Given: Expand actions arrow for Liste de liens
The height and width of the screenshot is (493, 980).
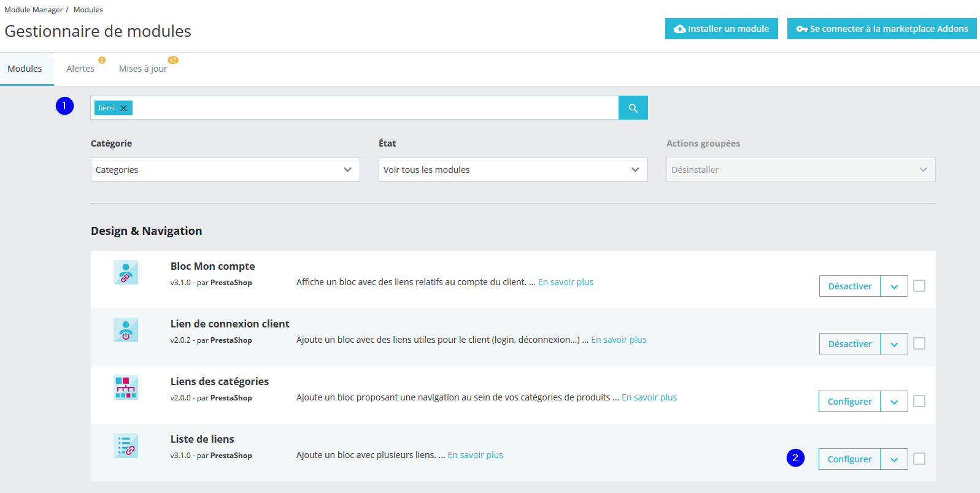Looking at the screenshot, I should coord(894,459).
